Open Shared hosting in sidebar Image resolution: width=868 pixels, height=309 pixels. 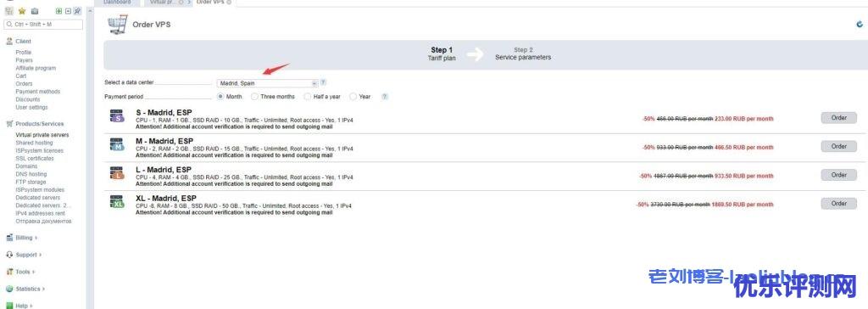pos(34,143)
